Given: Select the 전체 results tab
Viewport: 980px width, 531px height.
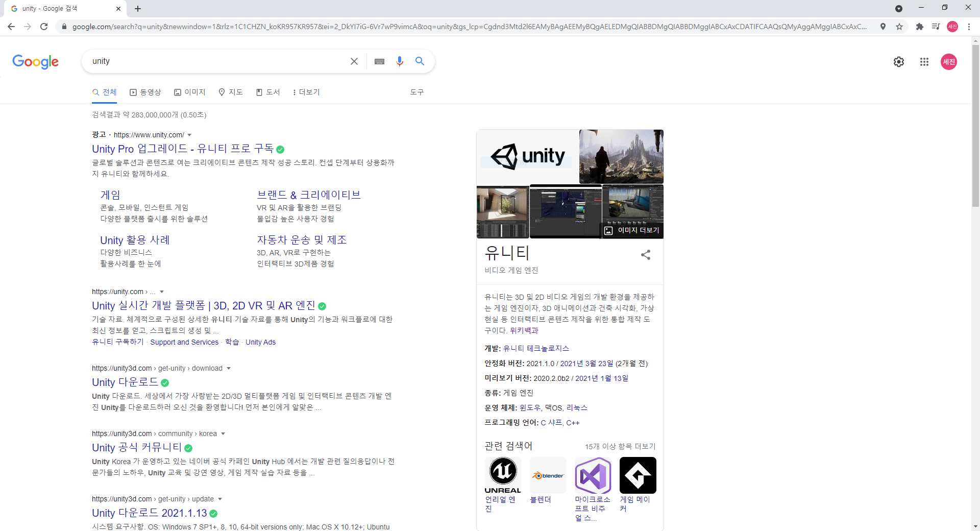Looking at the screenshot, I should pos(105,92).
